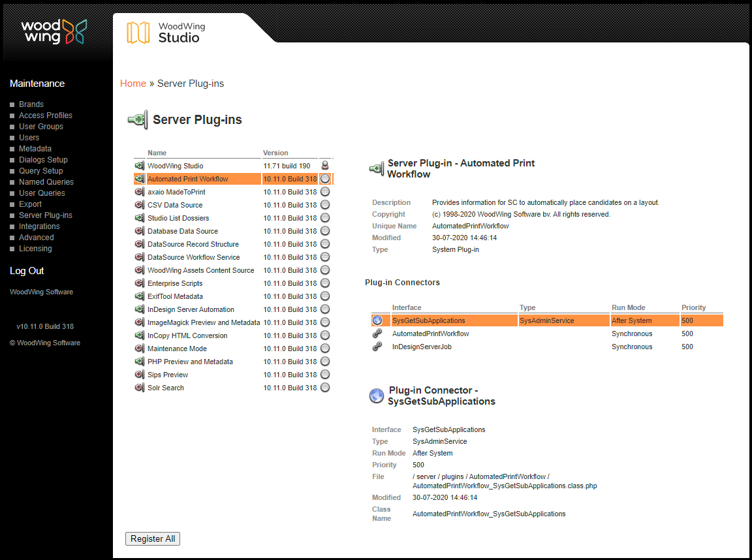Viewport: 752px width, 560px height.
Task: Enable the Studio List Dossiers plug-in toggle
Action: 325,218
